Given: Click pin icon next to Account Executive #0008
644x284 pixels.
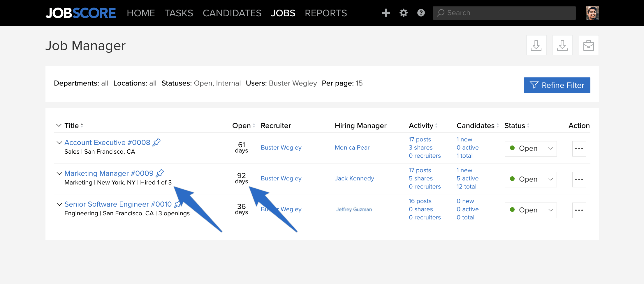Looking at the screenshot, I should coord(156,142).
